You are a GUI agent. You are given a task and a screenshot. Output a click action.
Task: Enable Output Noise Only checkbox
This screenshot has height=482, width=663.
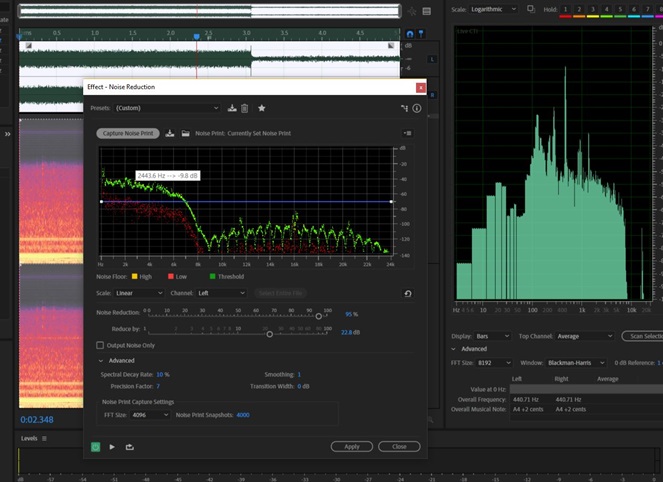100,345
